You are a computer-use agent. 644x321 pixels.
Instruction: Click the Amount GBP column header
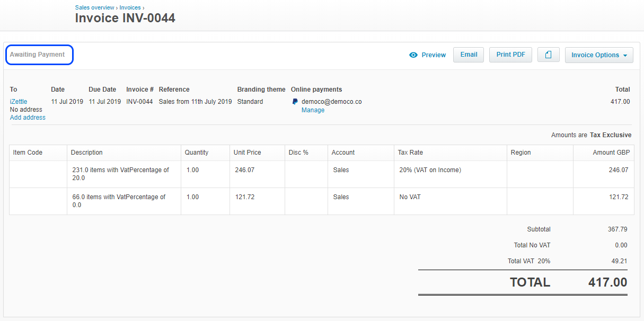click(611, 153)
